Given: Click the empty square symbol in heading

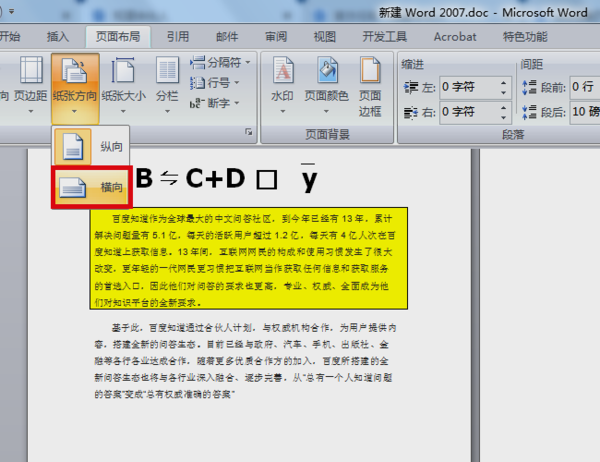Looking at the screenshot, I should 267,180.
